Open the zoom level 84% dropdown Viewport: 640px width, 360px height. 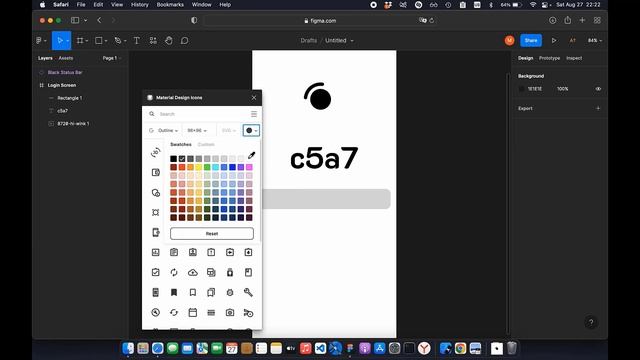pyautogui.click(x=595, y=40)
